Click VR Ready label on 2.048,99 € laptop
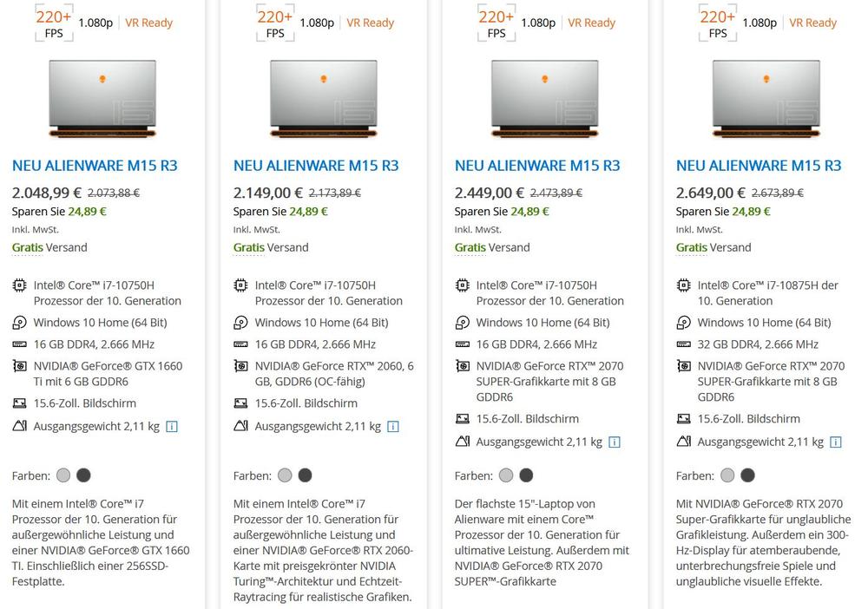This screenshot has width=868, height=609. point(149,23)
